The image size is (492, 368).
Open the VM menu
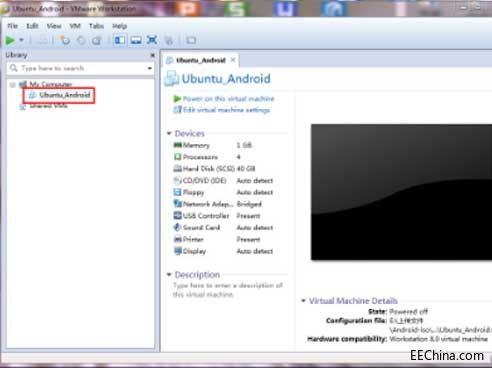pos(75,26)
